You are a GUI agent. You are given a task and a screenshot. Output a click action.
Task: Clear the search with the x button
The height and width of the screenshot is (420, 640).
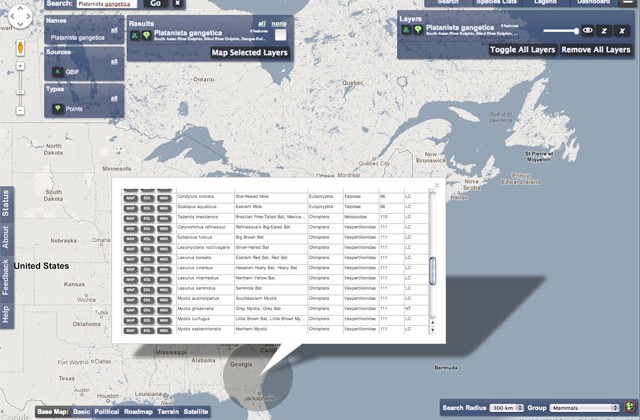(x=178, y=4)
